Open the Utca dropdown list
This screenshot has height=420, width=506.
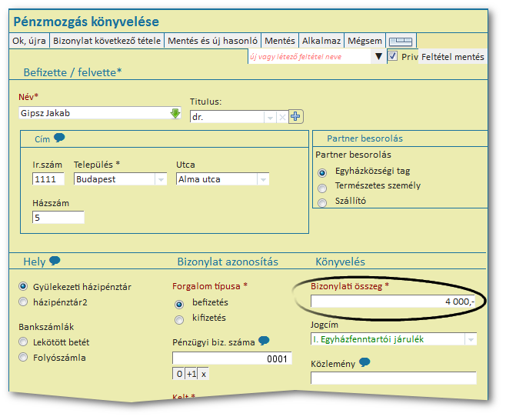[x=263, y=179]
